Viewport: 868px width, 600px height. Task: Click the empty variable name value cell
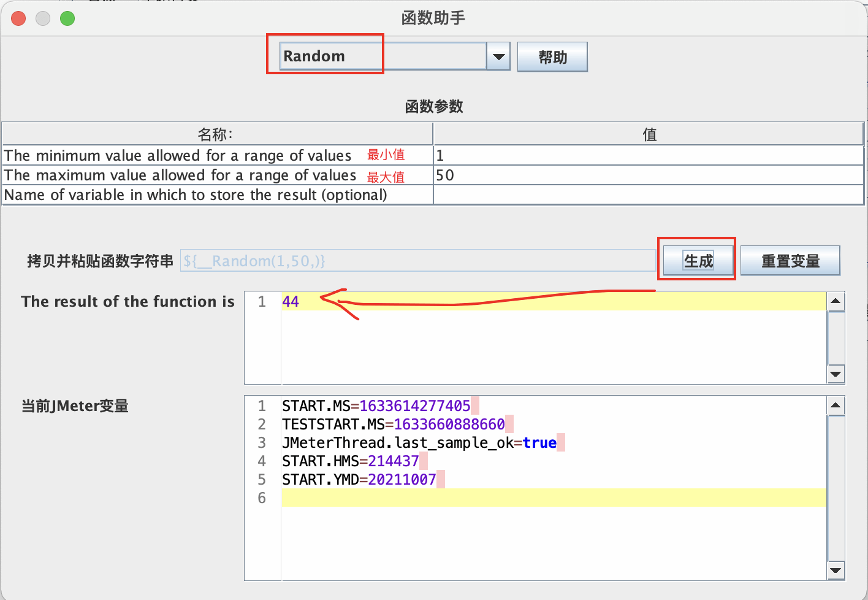[x=649, y=194]
